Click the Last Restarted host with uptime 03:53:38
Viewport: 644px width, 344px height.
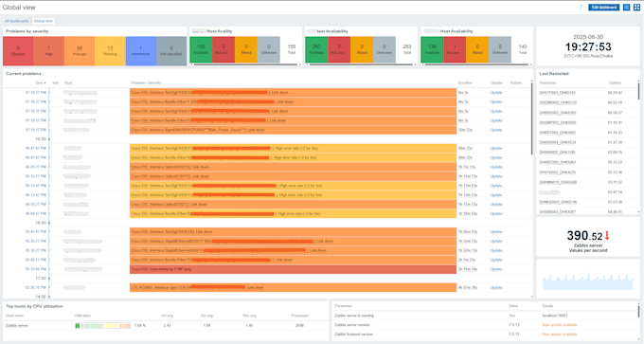click(x=558, y=202)
